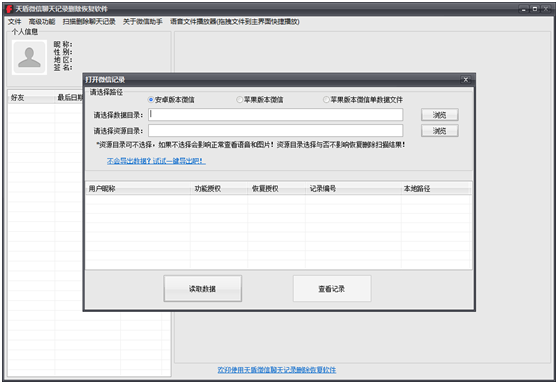Open 关于微信助手 menu
This screenshot has width=558, height=384.
[x=143, y=22]
